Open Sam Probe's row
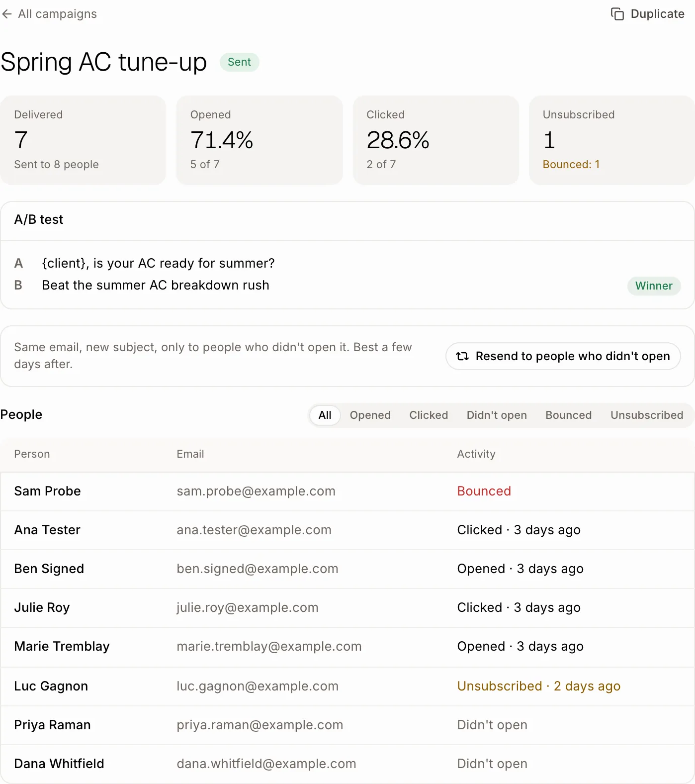 point(347,491)
